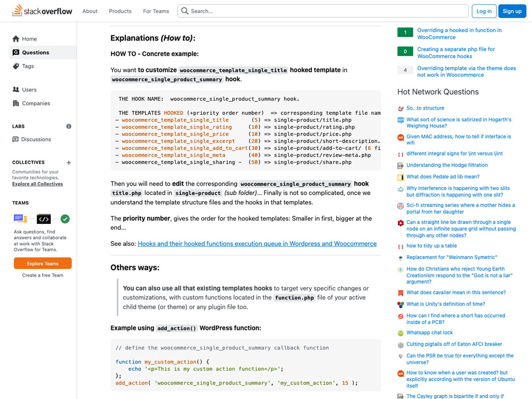Viewport: 532px width, 399px height.
Task: Go to Home in left sidebar
Action: pyautogui.click(x=43, y=39)
